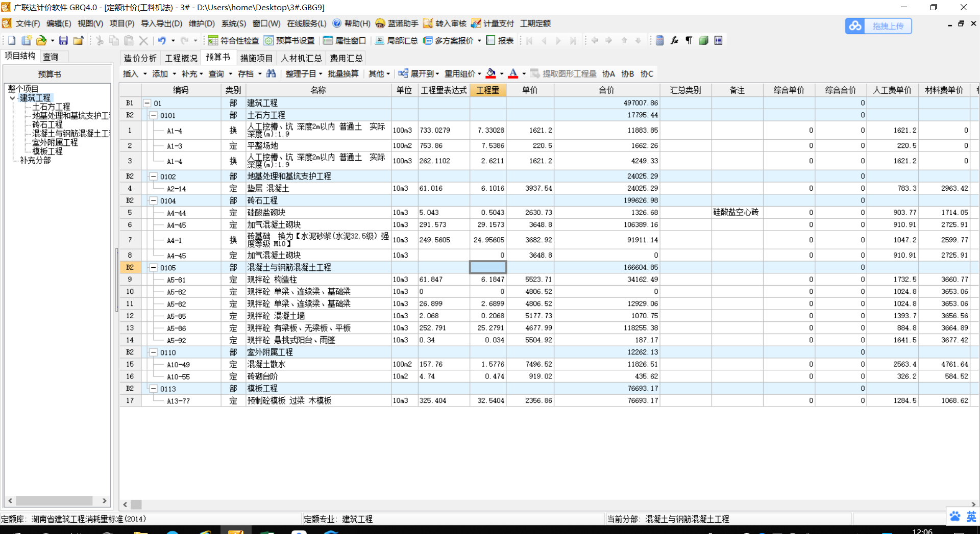Screen dimensions: 980x534
Task: Collapse the 01 建筑工程 row in the table
Action: click(147, 103)
